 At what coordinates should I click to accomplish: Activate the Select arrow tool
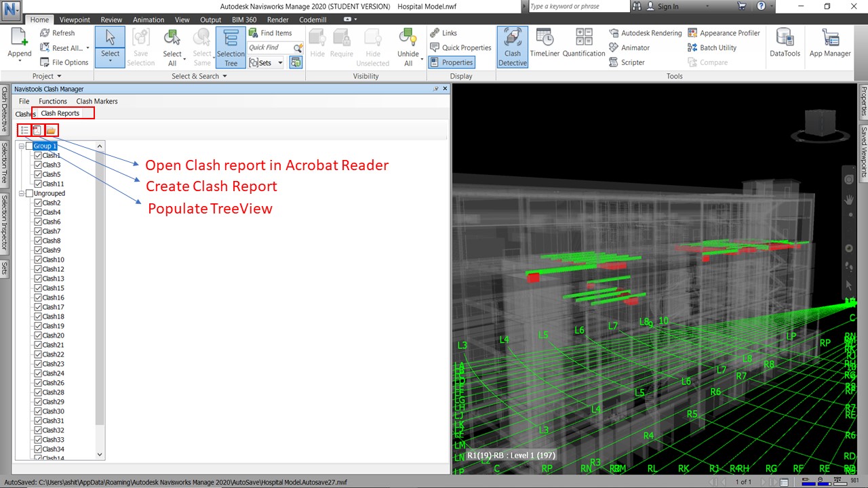tap(110, 39)
